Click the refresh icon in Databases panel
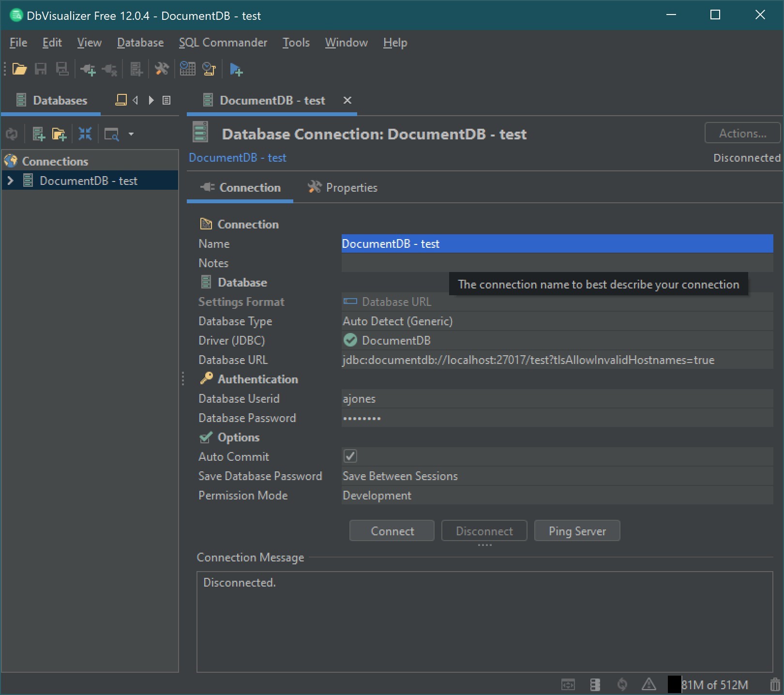 tap(12, 134)
